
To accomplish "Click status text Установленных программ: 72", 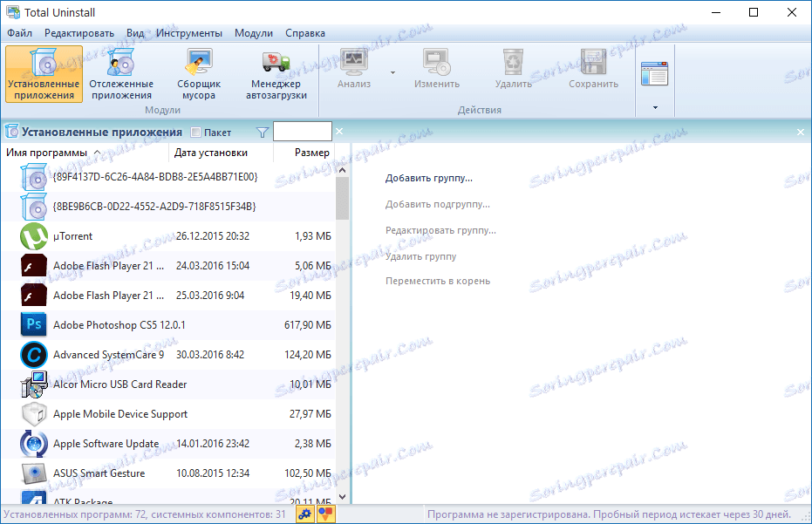I will coord(75,514).
